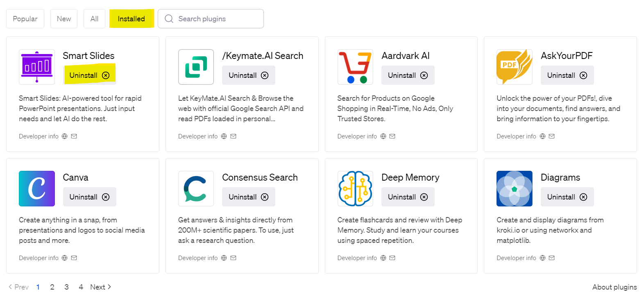Switch to the All plugins tab
Image resolution: width=644 pixels, height=299 pixels.
pos(95,19)
